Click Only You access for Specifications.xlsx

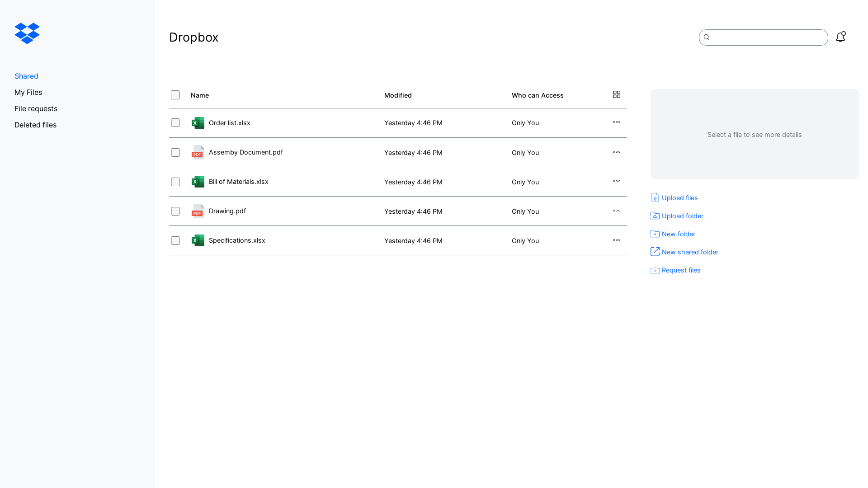pyautogui.click(x=525, y=241)
